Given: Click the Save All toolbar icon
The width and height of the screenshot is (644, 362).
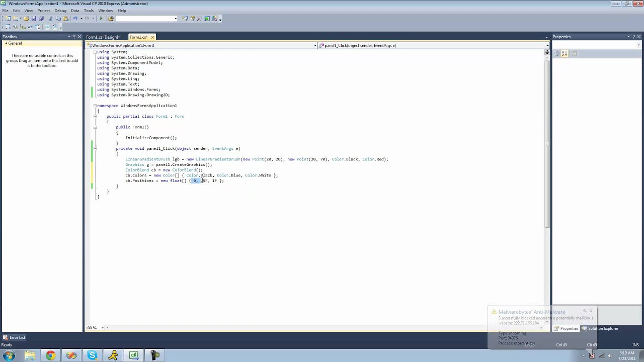Looking at the screenshot, I should (41, 19).
